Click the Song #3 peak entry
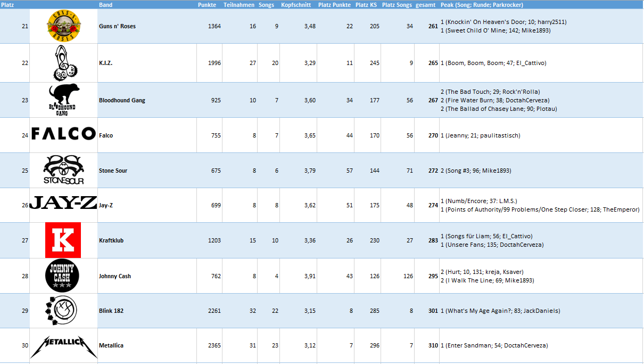The width and height of the screenshot is (644, 364). [476, 171]
